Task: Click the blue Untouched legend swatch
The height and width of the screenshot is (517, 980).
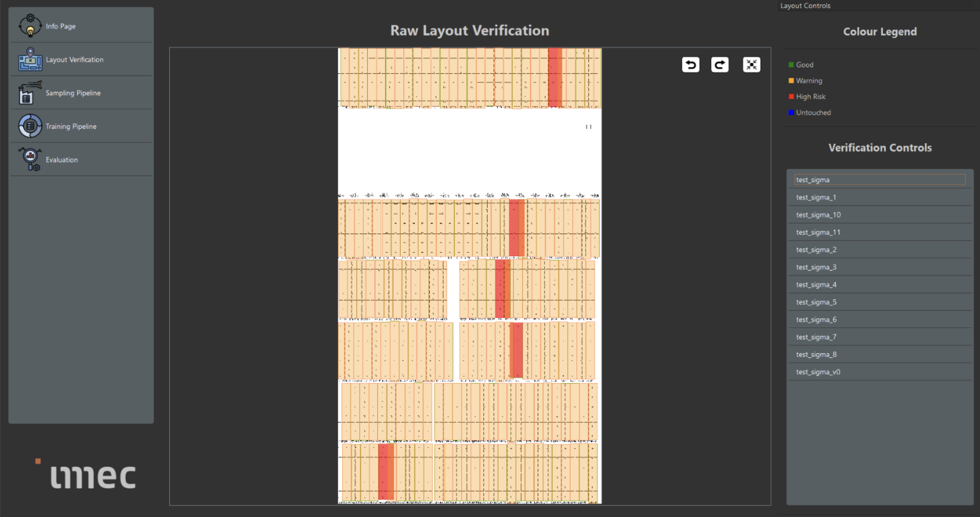Action: point(791,113)
